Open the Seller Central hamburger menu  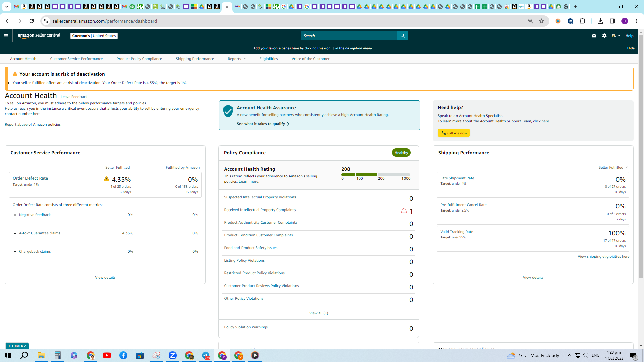6,36
